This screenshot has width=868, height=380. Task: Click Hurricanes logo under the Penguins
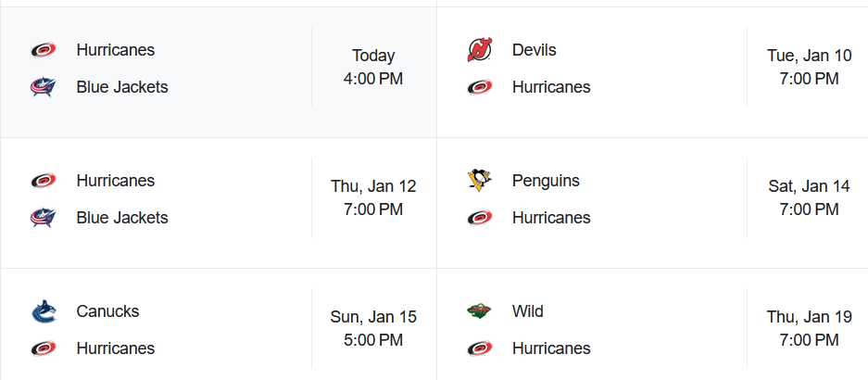[479, 218]
